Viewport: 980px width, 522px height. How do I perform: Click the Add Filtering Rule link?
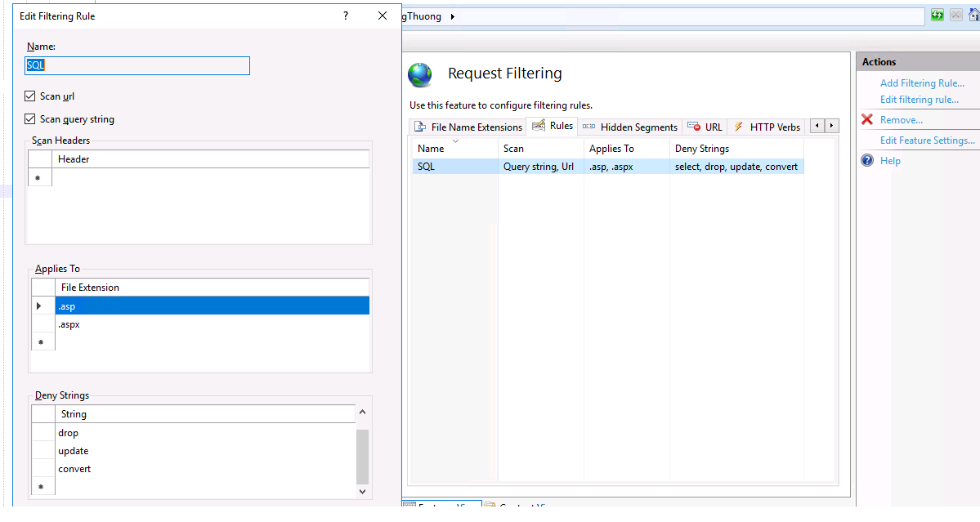coord(922,83)
